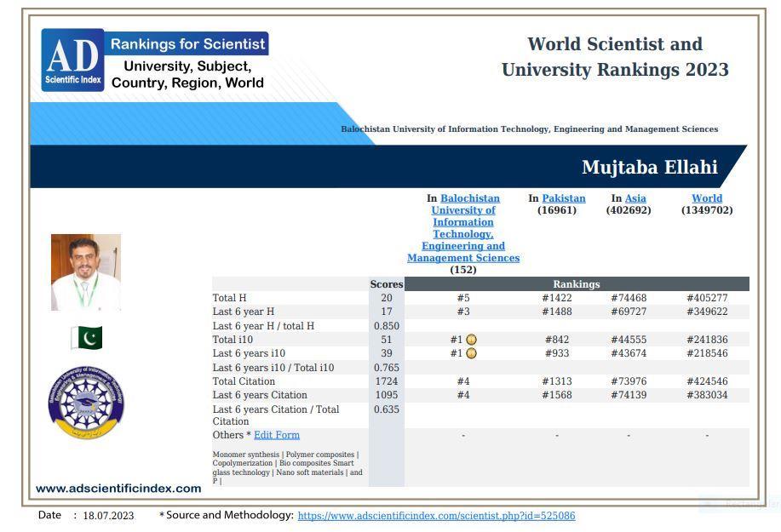Click the ratio value 0.765
Viewport: 781px width, 532px height.
pyautogui.click(x=387, y=367)
